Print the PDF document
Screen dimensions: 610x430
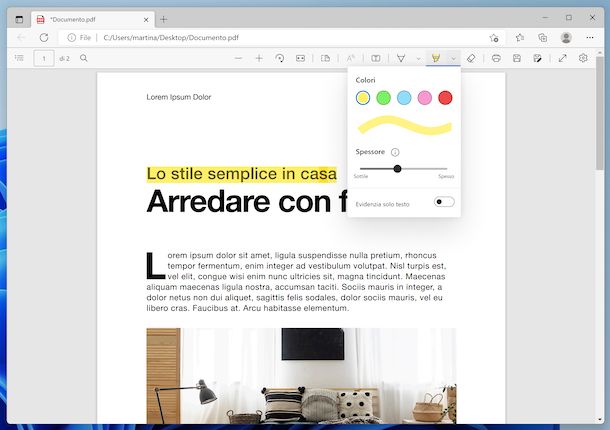(497, 59)
